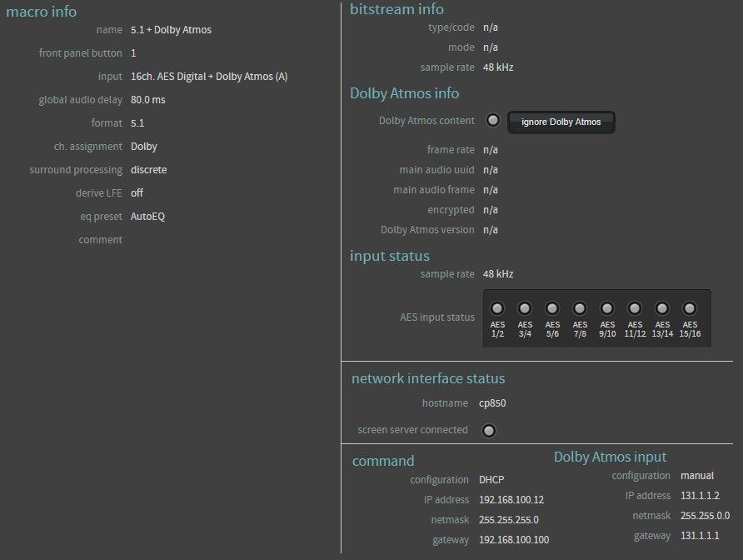The image size is (743, 560).
Task: Click the 'bitstream info' section heading
Action: pyautogui.click(x=396, y=9)
